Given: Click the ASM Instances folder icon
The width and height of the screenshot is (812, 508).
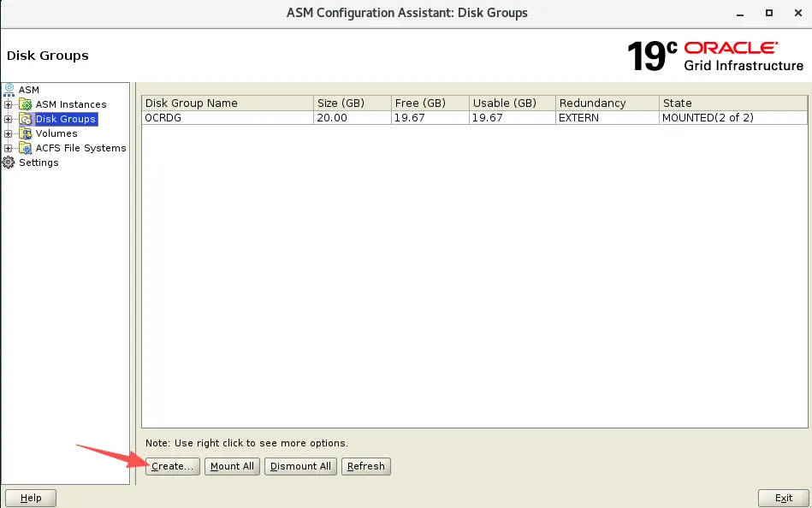Looking at the screenshot, I should (26, 104).
